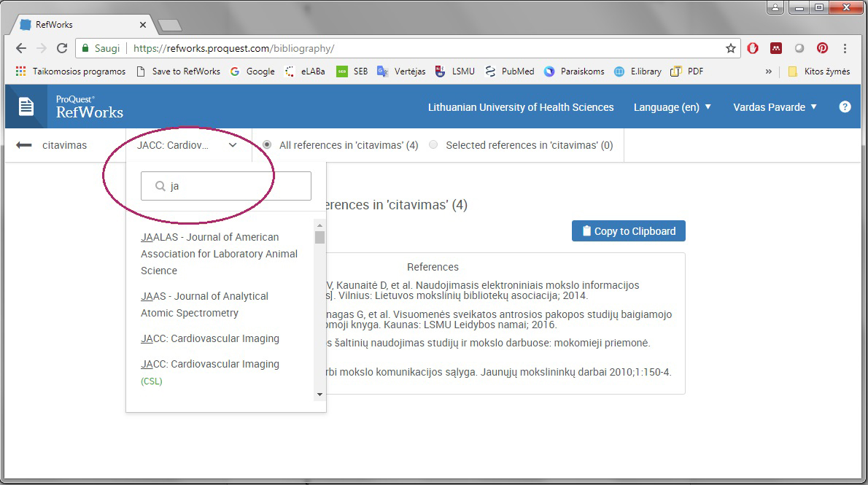Viewport: 868px width, 485px height.
Task: Switch to the RefWorks browser tab
Action: click(80, 25)
